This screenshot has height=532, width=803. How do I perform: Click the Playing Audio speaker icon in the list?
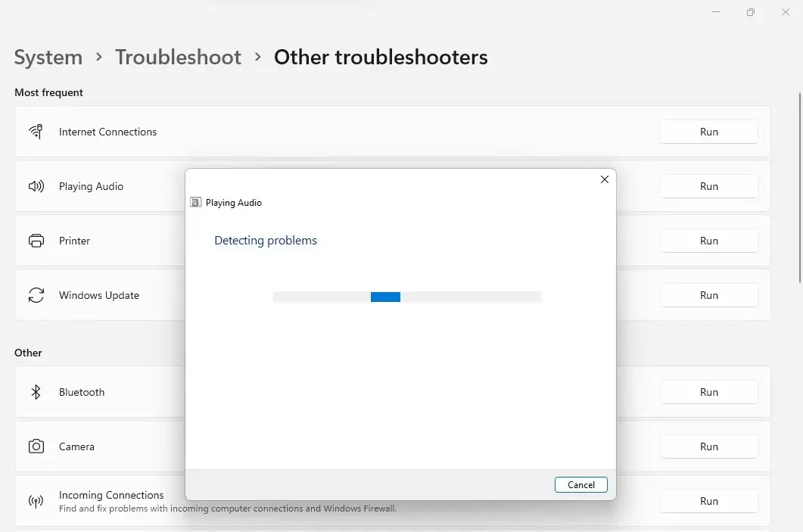point(36,186)
